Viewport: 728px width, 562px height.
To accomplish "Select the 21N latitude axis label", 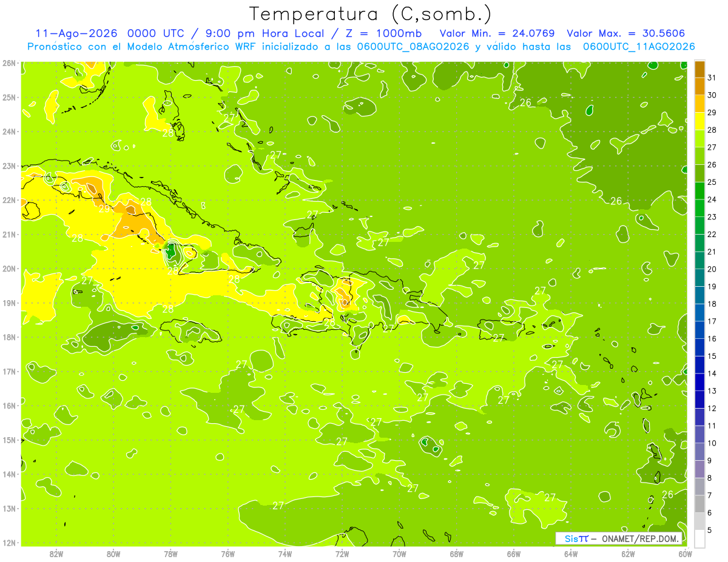I will click(x=9, y=235).
